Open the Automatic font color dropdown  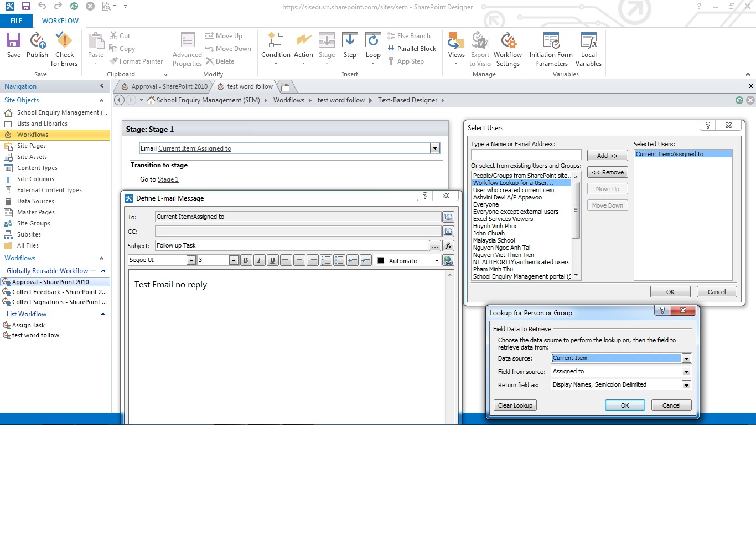(437, 261)
